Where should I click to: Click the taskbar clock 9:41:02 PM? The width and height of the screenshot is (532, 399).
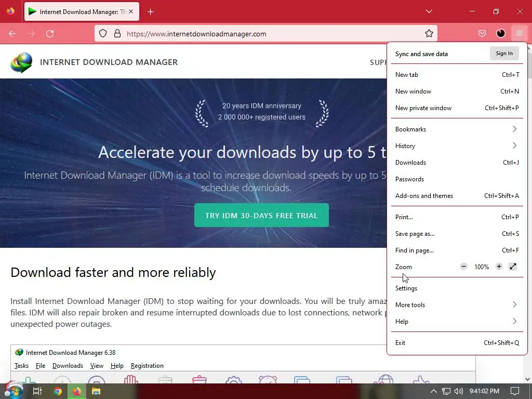pos(484,391)
